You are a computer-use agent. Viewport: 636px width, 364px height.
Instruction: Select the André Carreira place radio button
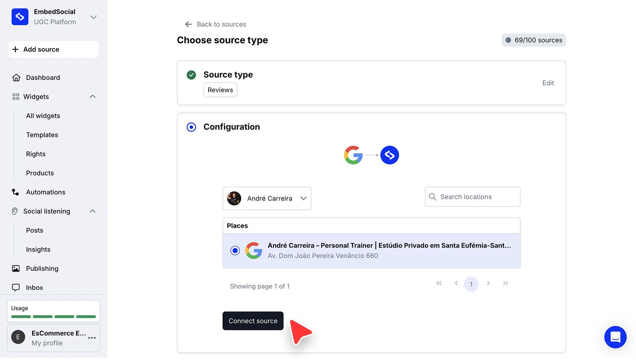pos(235,250)
